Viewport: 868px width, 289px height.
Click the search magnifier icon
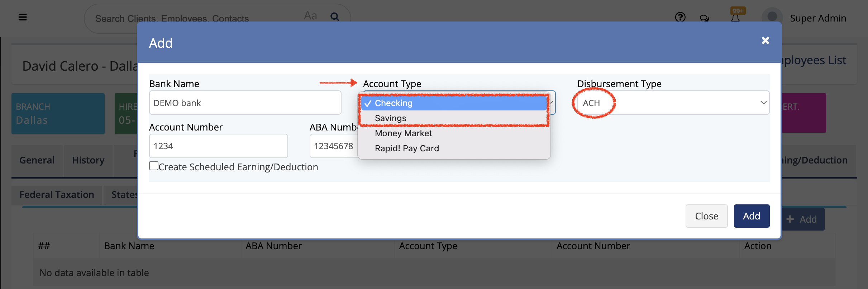[335, 16]
